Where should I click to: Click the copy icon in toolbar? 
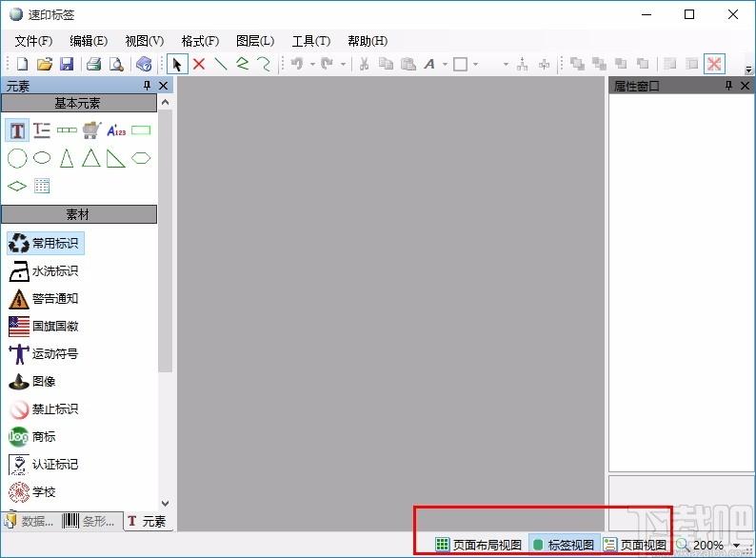(386, 64)
